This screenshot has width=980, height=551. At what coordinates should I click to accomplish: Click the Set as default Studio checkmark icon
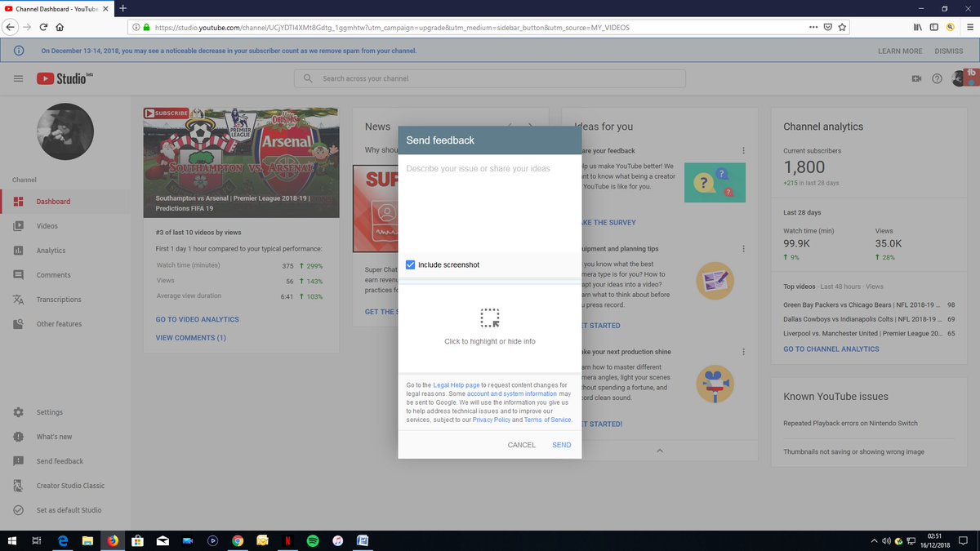click(x=18, y=510)
